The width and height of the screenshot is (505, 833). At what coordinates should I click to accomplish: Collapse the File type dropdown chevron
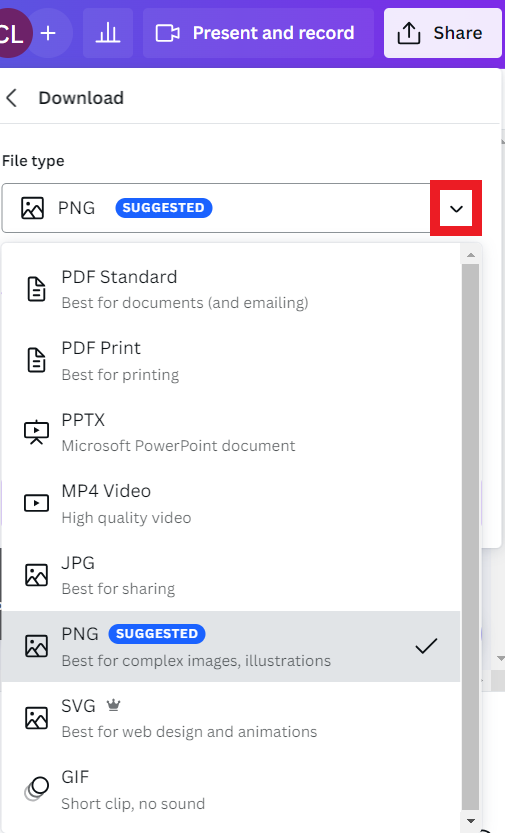coord(456,209)
